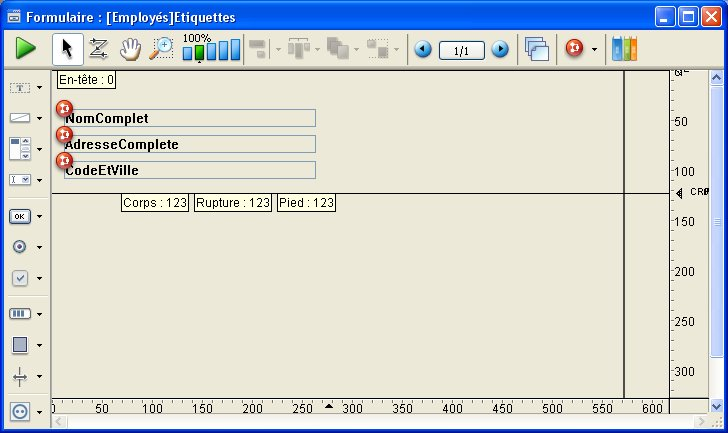Select the AdresseComplete field
The width and height of the screenshot is (728, 433).
(190, 144)
